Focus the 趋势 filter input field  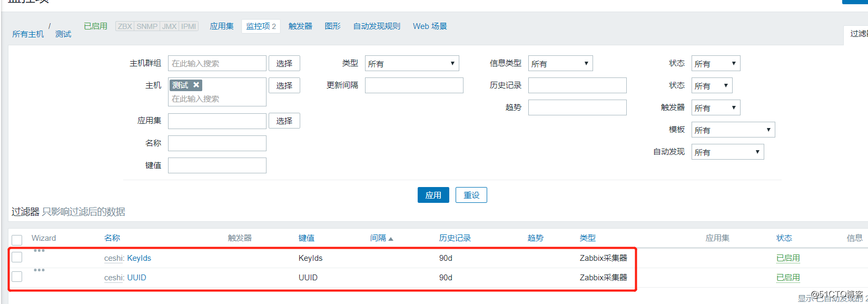[577, 107]
